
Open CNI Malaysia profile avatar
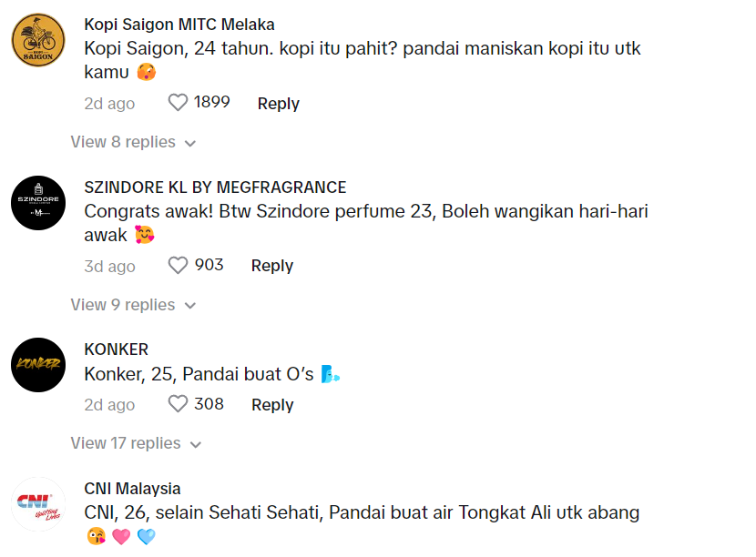click(x=38, y=503)
